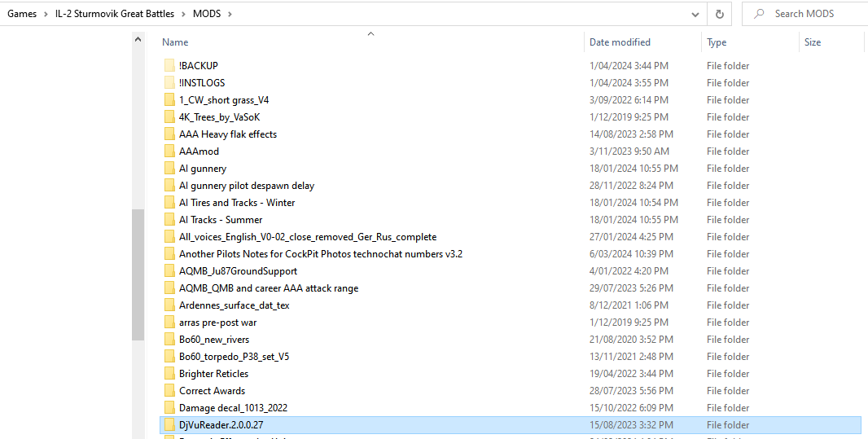Select the AAA Heavy flak effects name

(x=228, y=134)
